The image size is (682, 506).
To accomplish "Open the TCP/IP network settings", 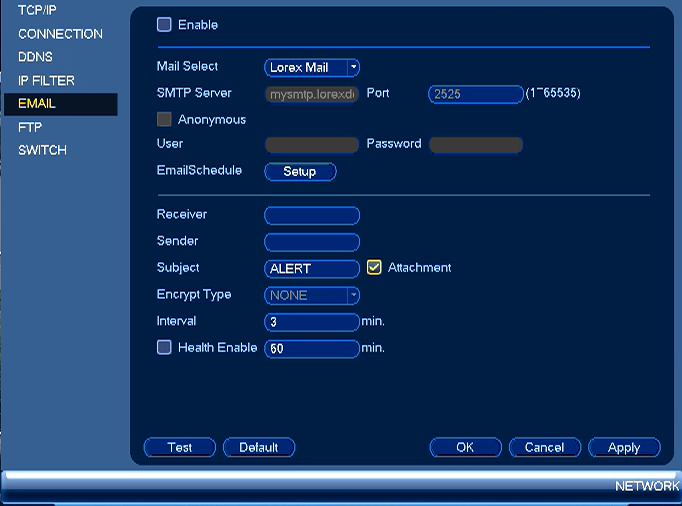I will coord(37,10).
